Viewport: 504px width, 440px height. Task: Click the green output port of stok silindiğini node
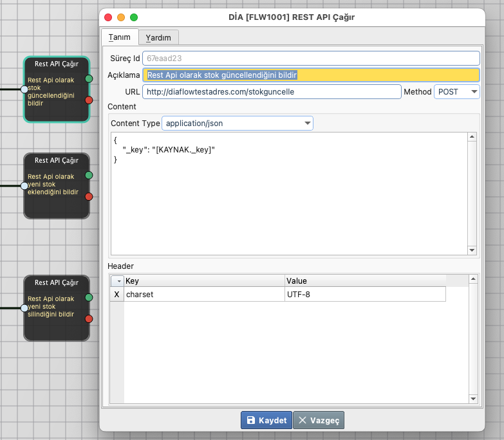pyautogui.click(x=89, y=297)
